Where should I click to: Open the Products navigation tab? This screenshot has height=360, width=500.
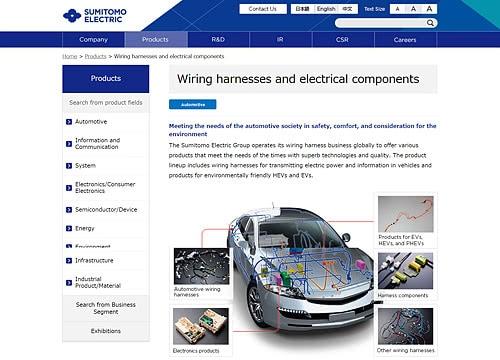pos(155,40)
